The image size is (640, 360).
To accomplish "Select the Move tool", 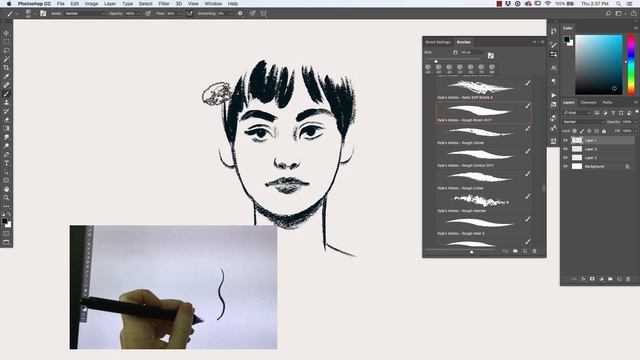I will click(x=6, y=33).
